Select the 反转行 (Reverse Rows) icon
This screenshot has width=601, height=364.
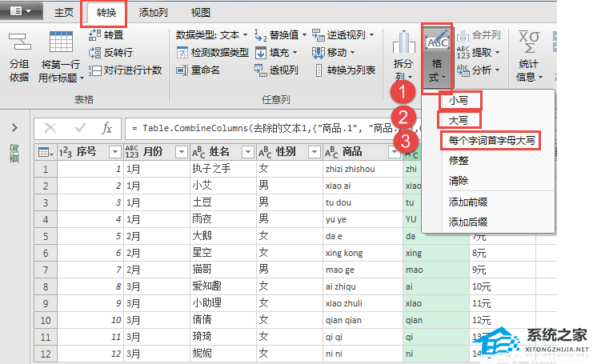click(94, 52)
